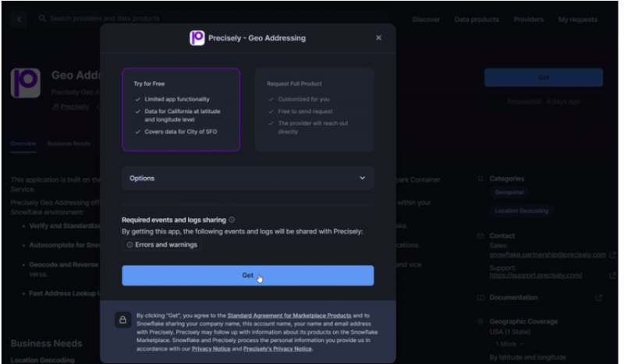The width and height of the screenshot is (624, 364).
Task: Open info icon beside Required events and logs sharing
Action: pos(232,220)
